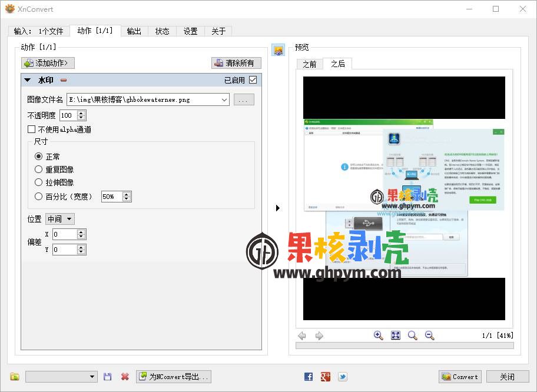The image size is (537, 392).
Task: Fit preview to window icon
Action: pyautogui.click(x=396, y=335)
